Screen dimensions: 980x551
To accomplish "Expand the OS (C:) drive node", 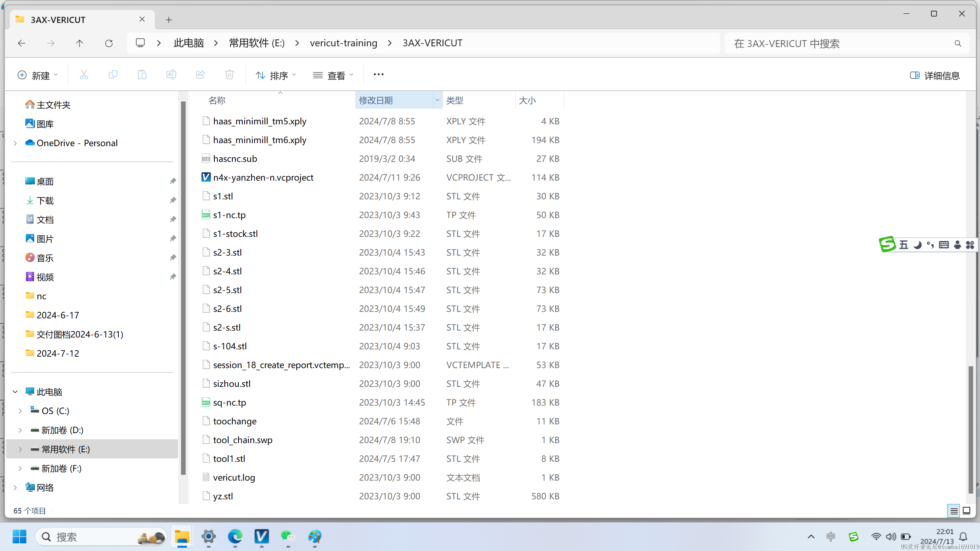I will (20, 411).
